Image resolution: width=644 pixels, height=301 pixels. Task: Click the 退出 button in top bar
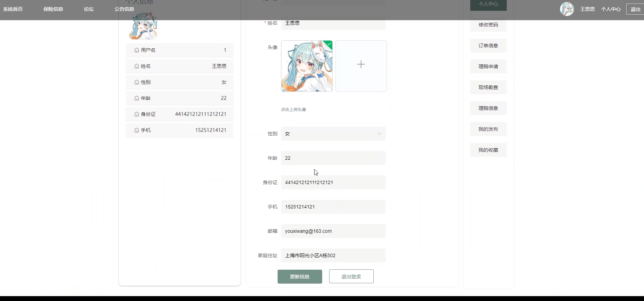point(635,9)
